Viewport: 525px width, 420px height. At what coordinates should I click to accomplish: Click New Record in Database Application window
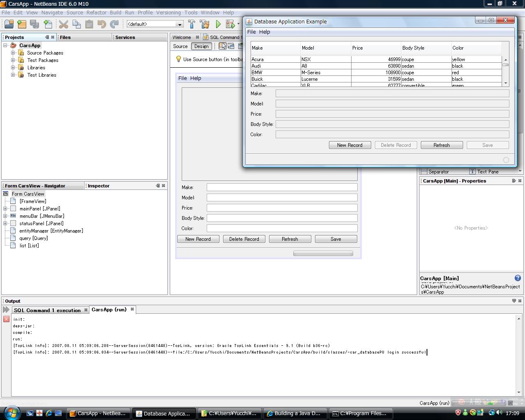(349, 145)
